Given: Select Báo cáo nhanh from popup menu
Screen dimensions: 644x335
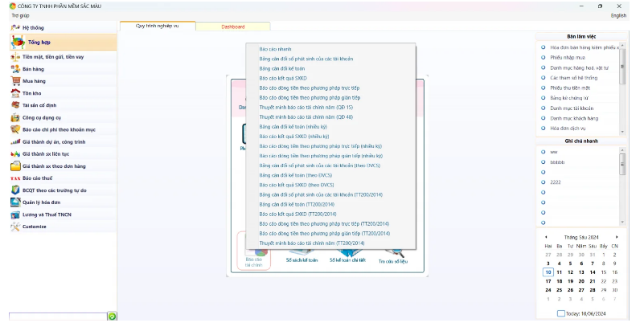Looking at the screenshot, I should [275, 49].
